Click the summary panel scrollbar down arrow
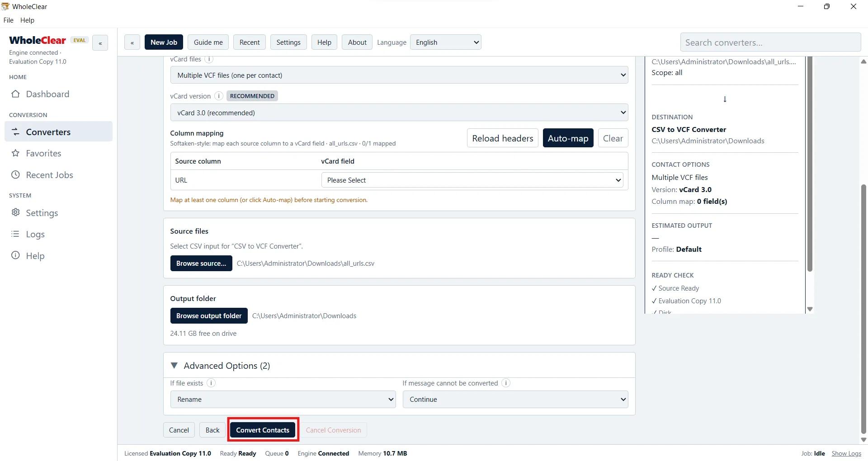Screen dimensions: 868x461 810,309
